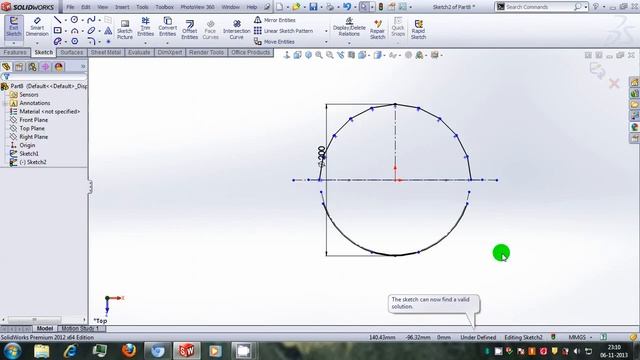Viewport: 640px width, 360px height.
Task: Click the Search Commands field
Action: tap(540, 7)
